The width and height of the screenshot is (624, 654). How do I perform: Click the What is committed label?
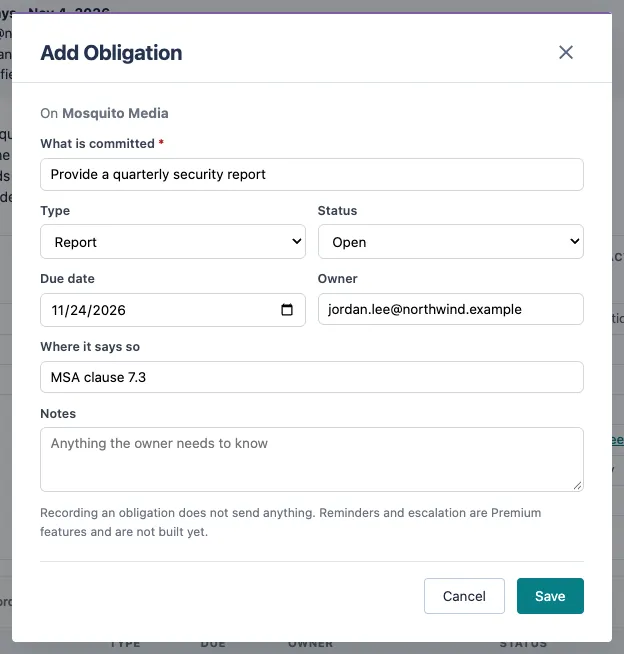pyautogui.click(x=98, y=143)
